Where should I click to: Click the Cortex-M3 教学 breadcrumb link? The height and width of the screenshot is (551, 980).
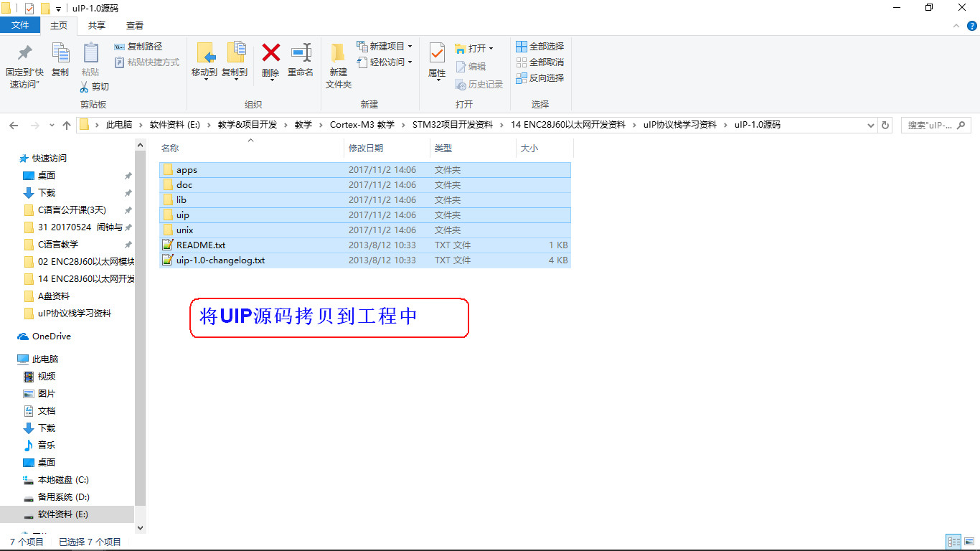pyautogui.click(x=362, y=125)
